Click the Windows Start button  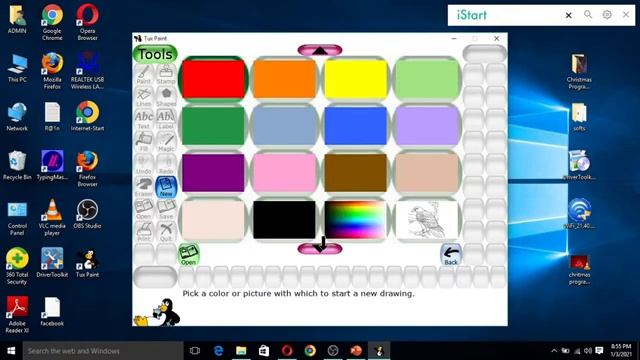(11, 351)
